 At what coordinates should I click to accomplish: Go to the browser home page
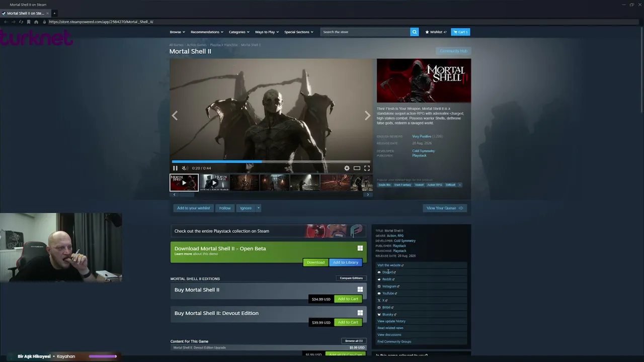[x=36, y=22]
